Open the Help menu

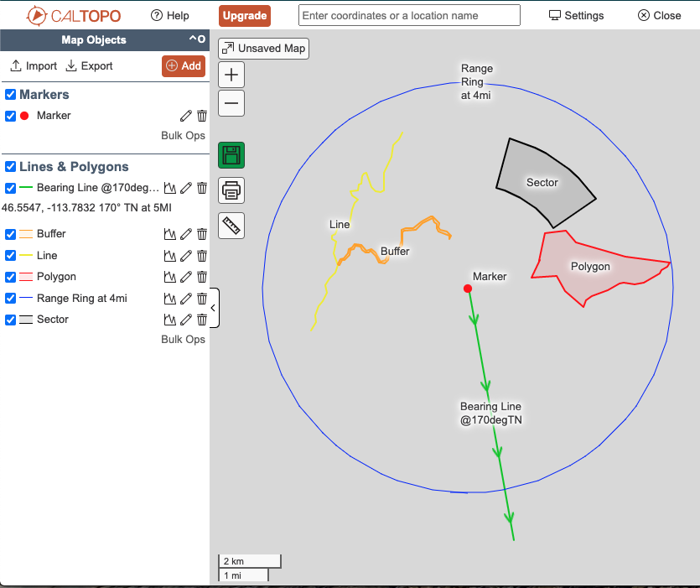[x=169, y=15]
